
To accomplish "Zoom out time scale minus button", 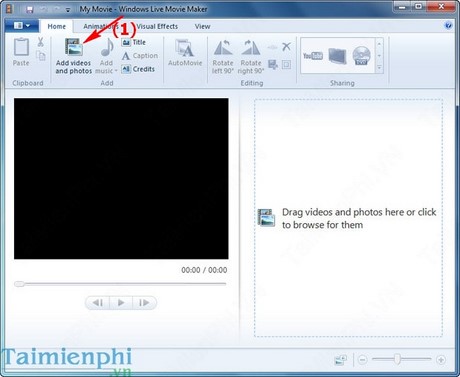I will tap(363, 360).
